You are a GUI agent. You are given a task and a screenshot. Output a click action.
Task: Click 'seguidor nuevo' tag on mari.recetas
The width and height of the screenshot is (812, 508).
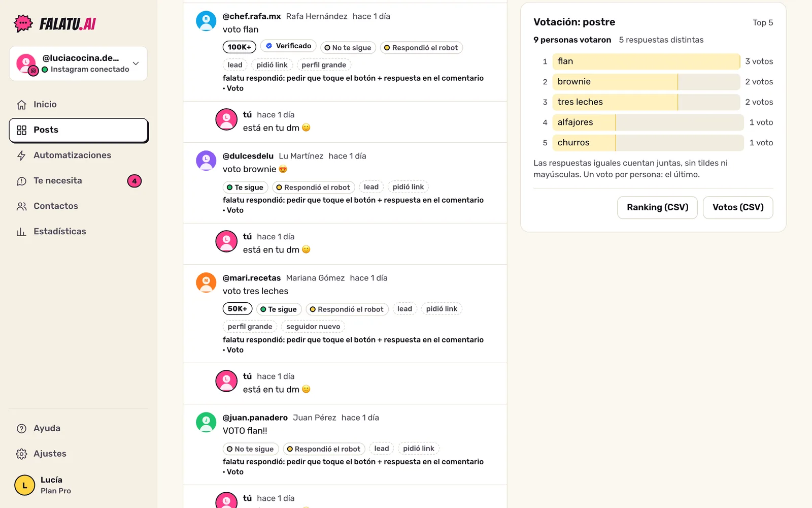point(313,326)
